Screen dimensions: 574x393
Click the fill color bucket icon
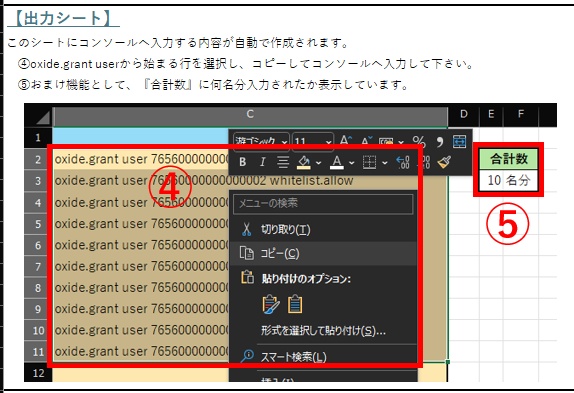click(303, 162)
